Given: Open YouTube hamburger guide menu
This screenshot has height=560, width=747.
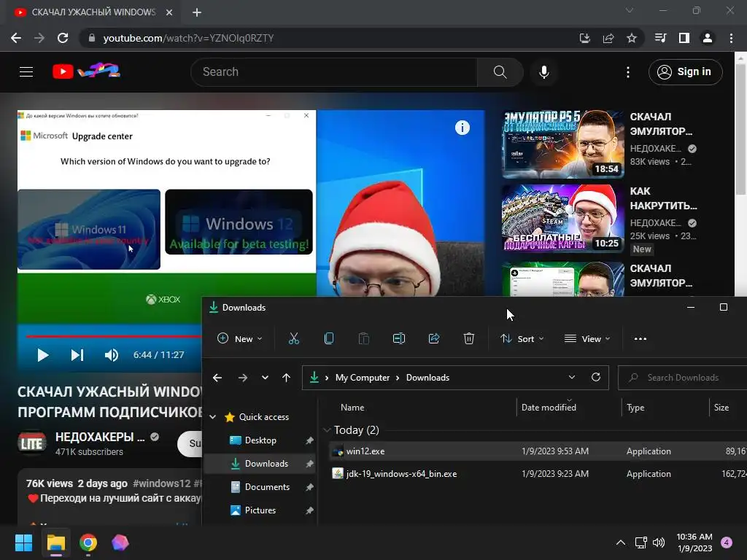Looking at the screenshot, I should coord(26,72).
